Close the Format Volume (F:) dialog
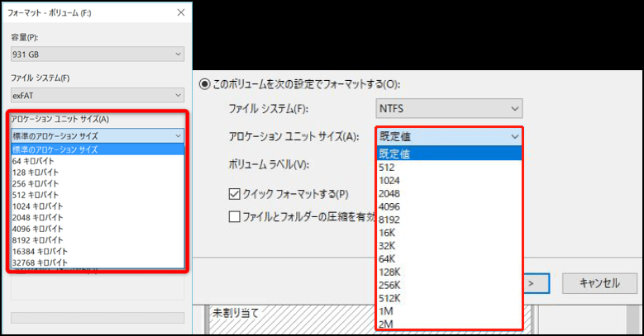 (x=180, y=13)
